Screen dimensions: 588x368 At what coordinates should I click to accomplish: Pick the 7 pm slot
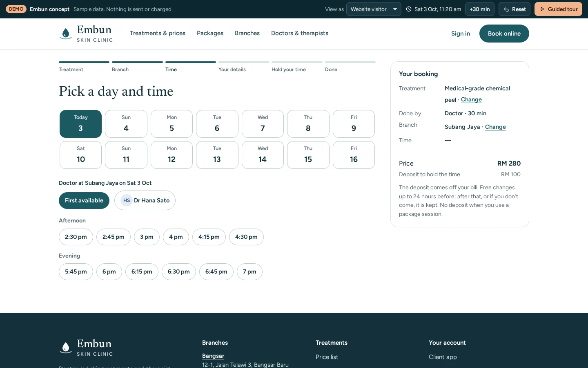point(249,272)
